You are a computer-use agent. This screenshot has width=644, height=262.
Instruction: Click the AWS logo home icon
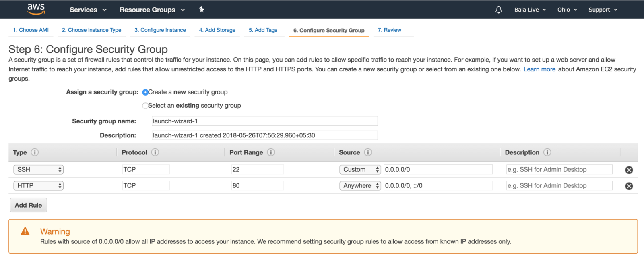tap(36, 9)
